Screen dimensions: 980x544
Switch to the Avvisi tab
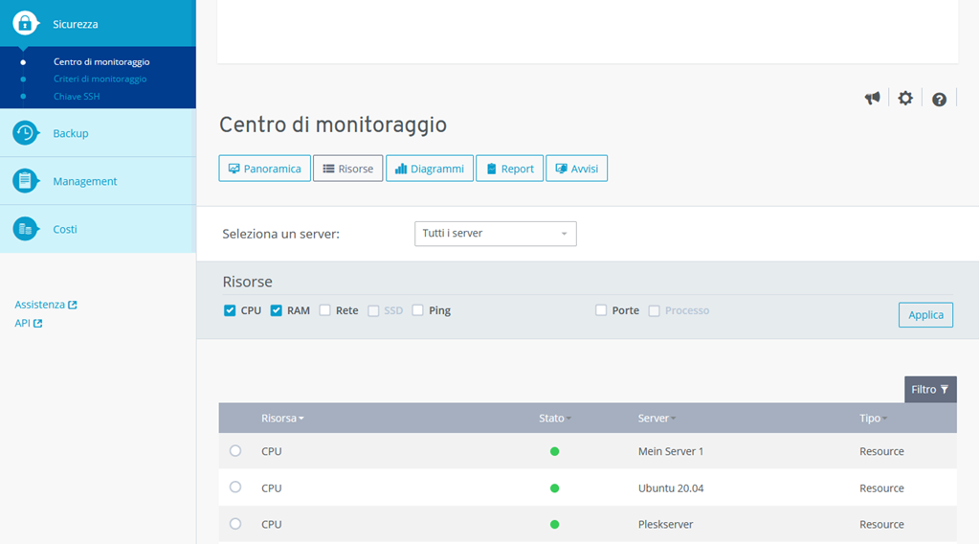(576, 169)
